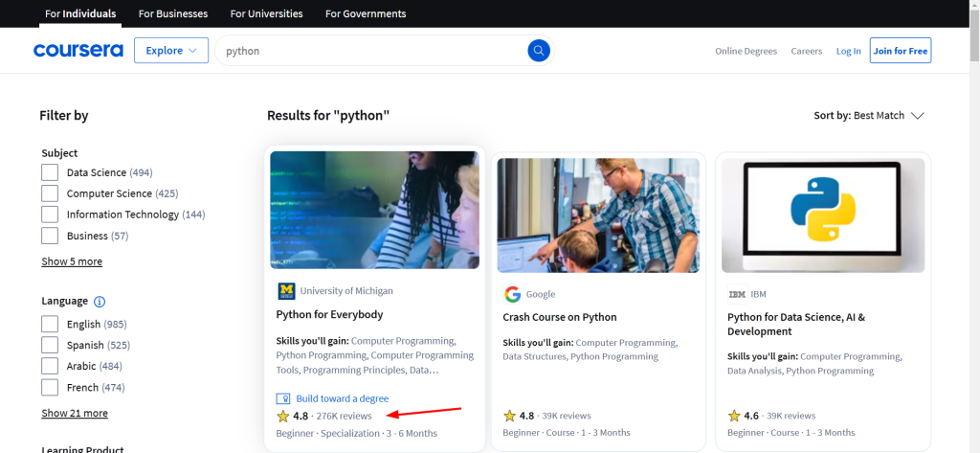The image size is (980, 453).
Task: Click the Filter by heading
Action: click(64, 116)
